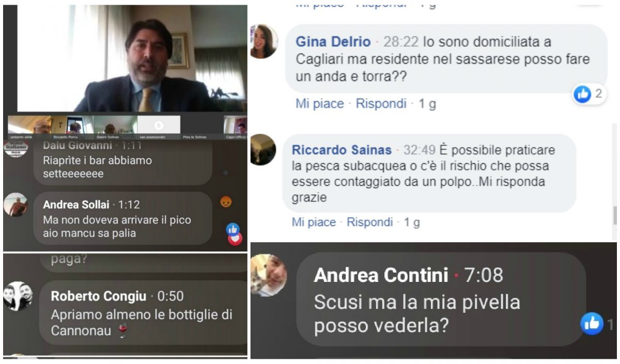This screenshot has width=620, height=364.
Task: Click the angry reaction emoji near Andrea Sollai
Action: pyautogui.click(x=226, y=202)
